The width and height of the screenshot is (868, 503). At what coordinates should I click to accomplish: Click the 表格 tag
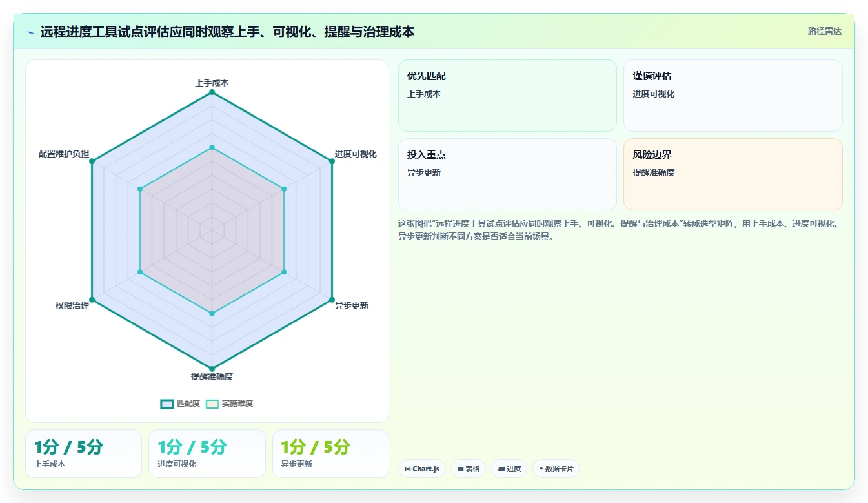(469, 469)
